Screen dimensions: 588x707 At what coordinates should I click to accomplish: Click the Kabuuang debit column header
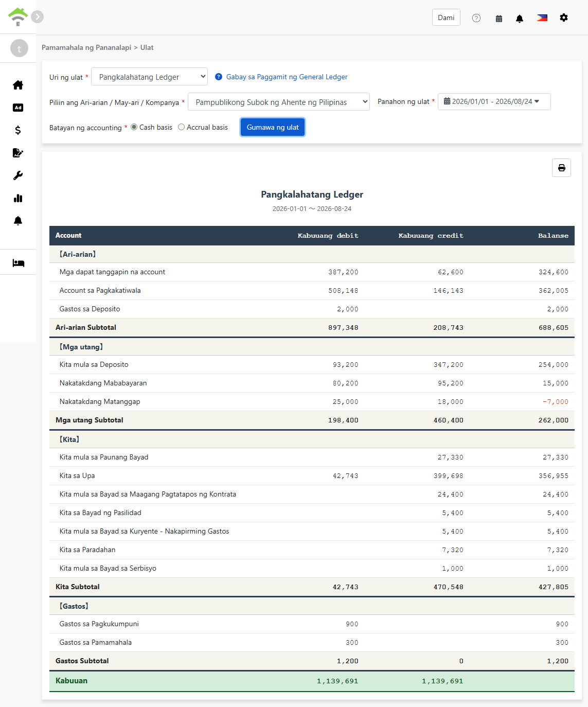pos(328,235)
